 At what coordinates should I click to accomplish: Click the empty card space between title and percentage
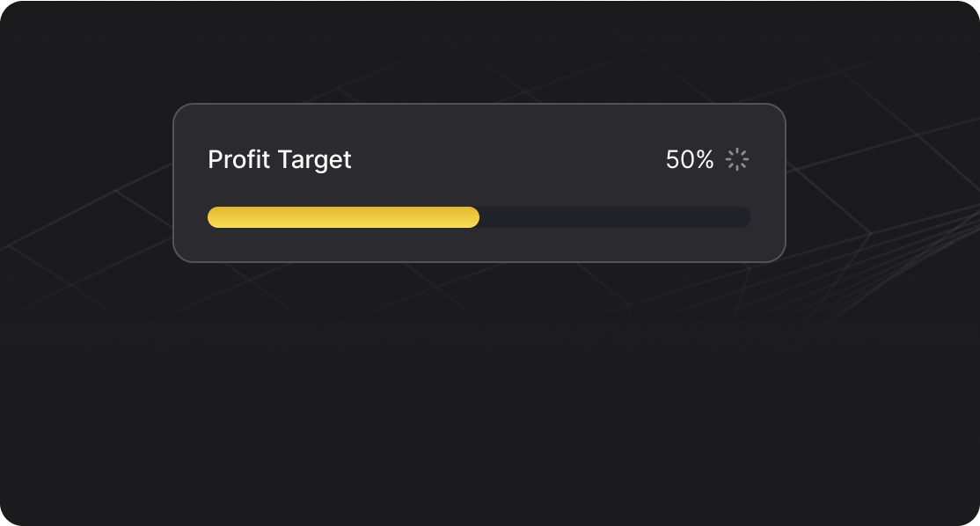click(506, 159)
